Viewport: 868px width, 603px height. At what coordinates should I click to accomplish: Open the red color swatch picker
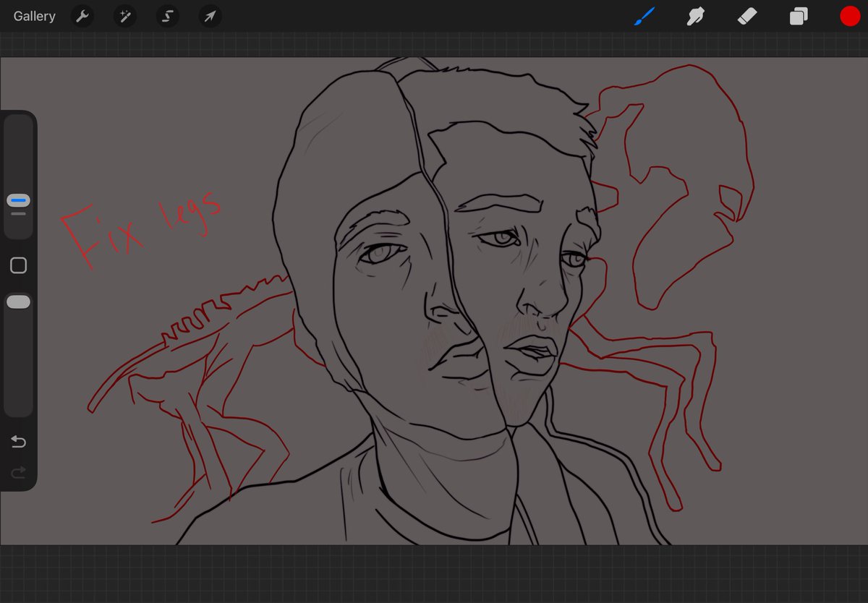(850, 16)
